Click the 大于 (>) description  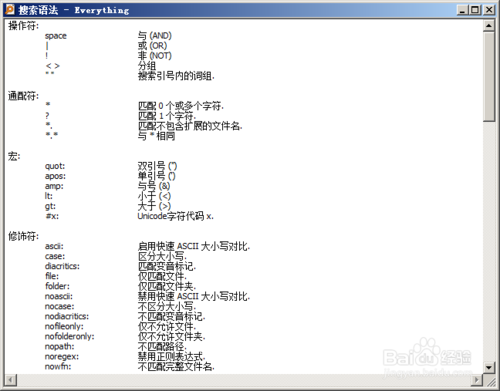pyautogui.click(x=154, y=206)
